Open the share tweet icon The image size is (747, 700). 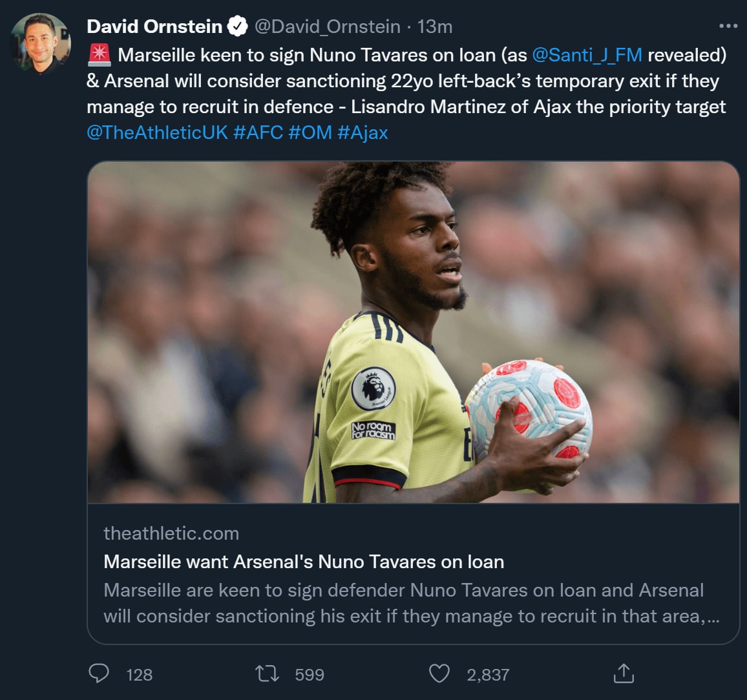(624, 674)
